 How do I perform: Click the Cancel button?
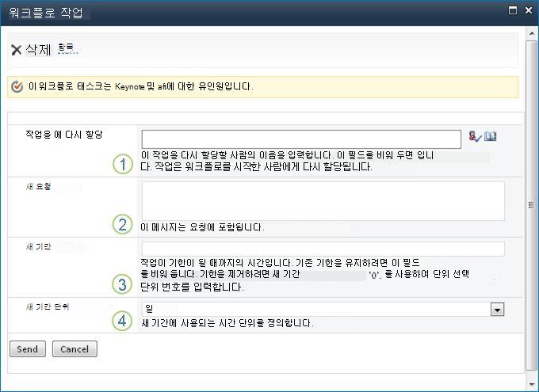pos(75,349)
